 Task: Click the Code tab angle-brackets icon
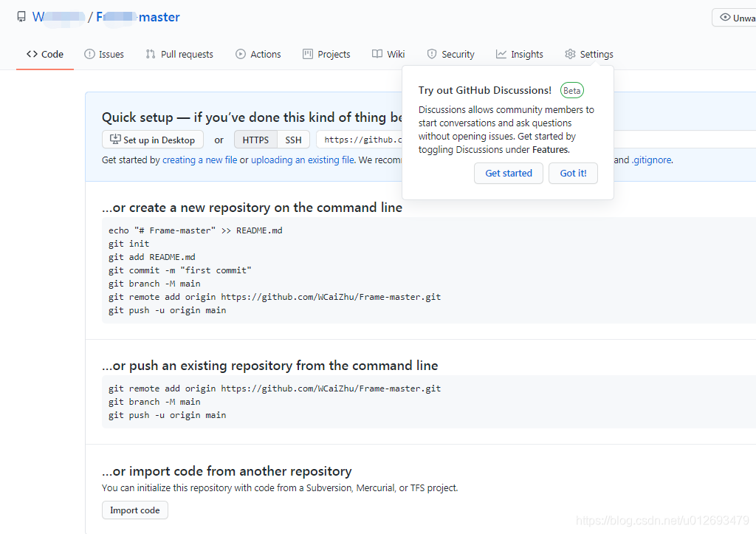point(32,54)
